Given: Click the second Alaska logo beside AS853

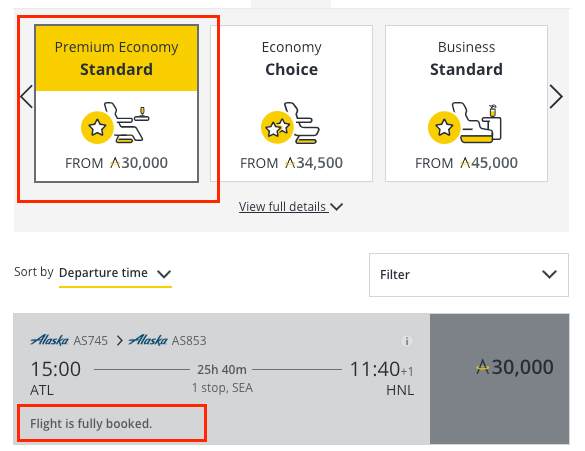Looking at the screenshot, I should pyautogui.click(x=148, y=340).
